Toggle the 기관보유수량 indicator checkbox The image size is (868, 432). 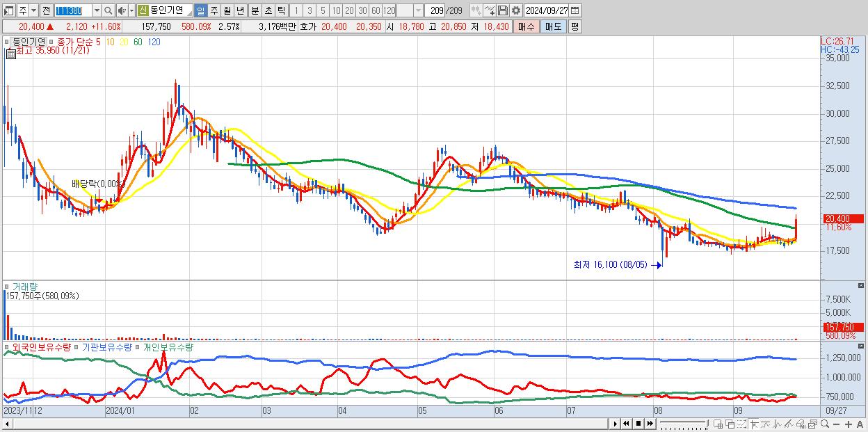76,346
